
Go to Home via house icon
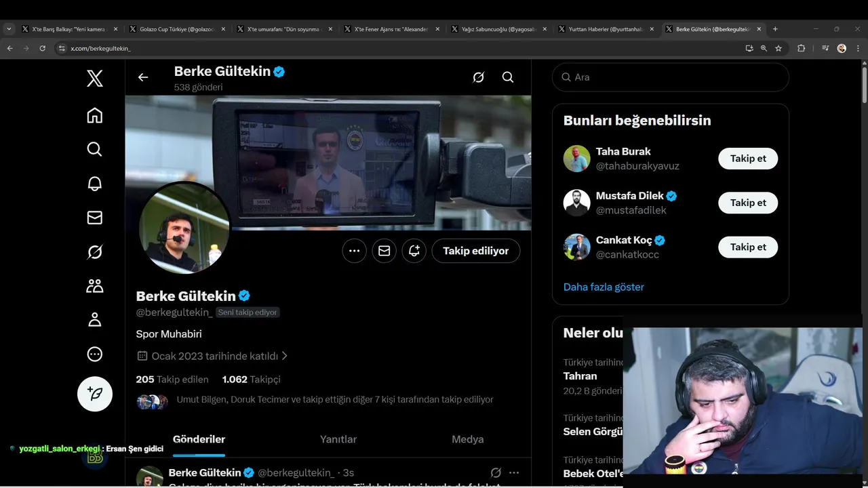pos(95,115)
